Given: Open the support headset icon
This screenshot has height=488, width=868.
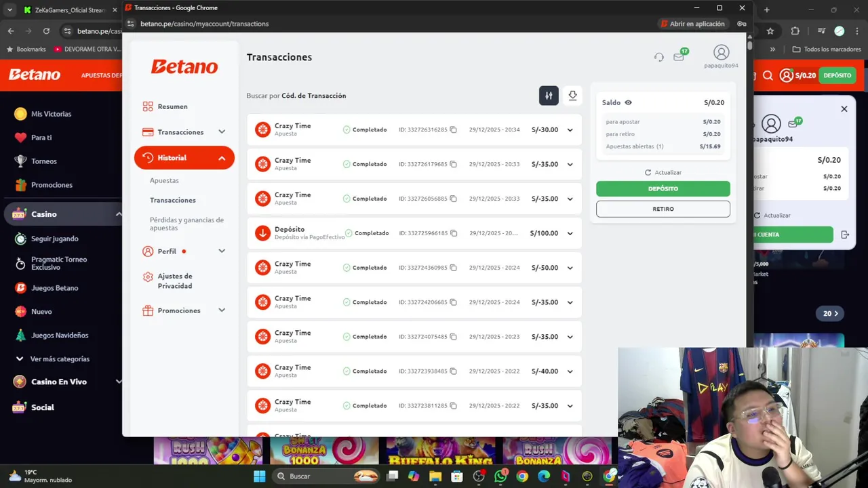Looking at the screenshot, I should coord(658,57).
